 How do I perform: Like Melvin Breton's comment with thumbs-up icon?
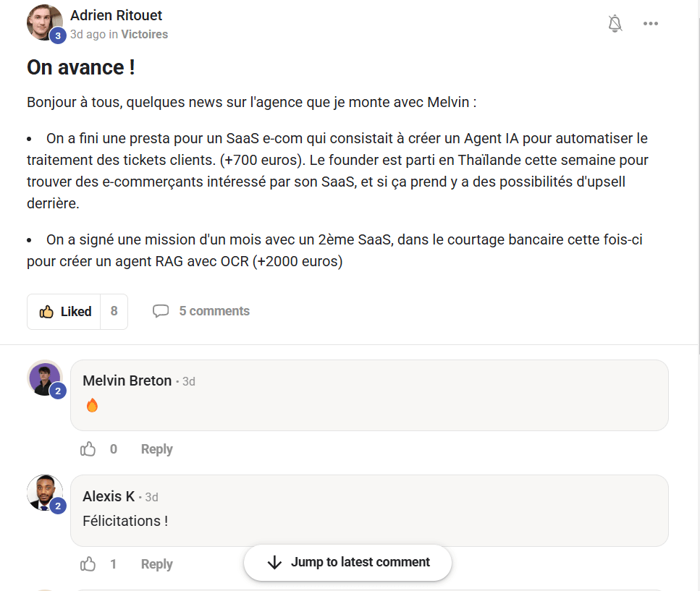[x=88, y=449]
